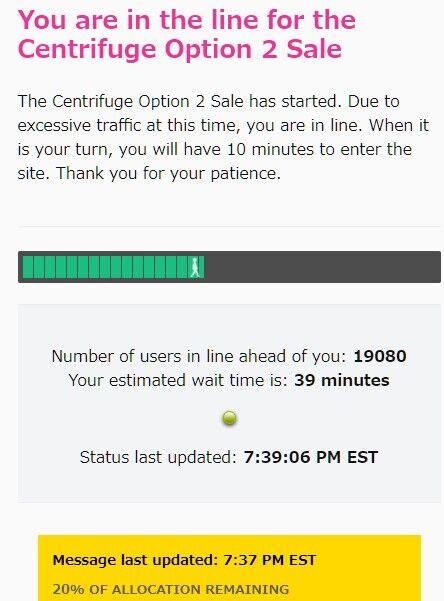
Task: Click the 'Thank you for your patience.' sentence
Action: coord(169,173)
